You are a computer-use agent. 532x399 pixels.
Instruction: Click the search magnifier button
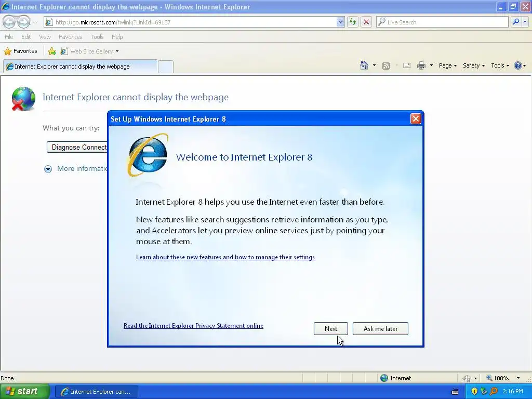pyautogui.click(x=516, y=22)
